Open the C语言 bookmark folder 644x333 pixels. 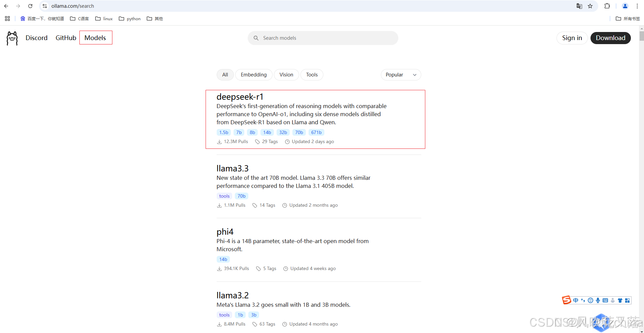click(79, 19)
